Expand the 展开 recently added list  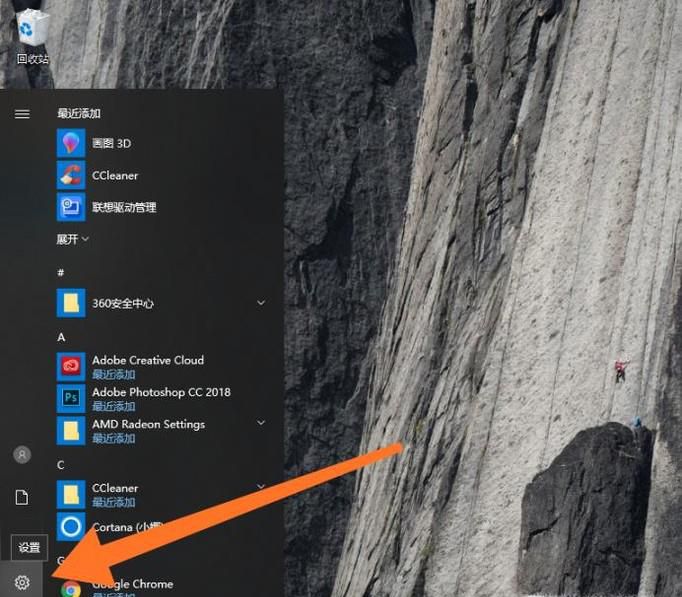[73, 239]
